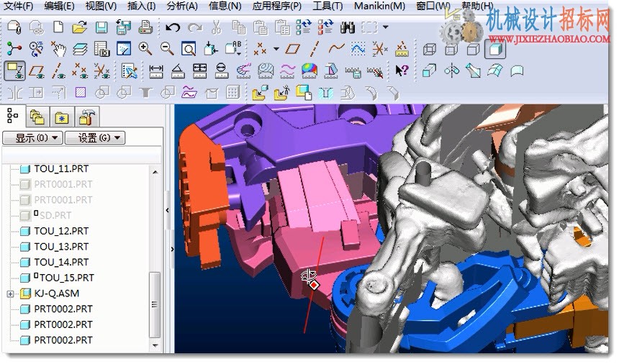Toggle datum axes display icon
Image resolution: width=619 pixels, height=364 pixels.
58,71
